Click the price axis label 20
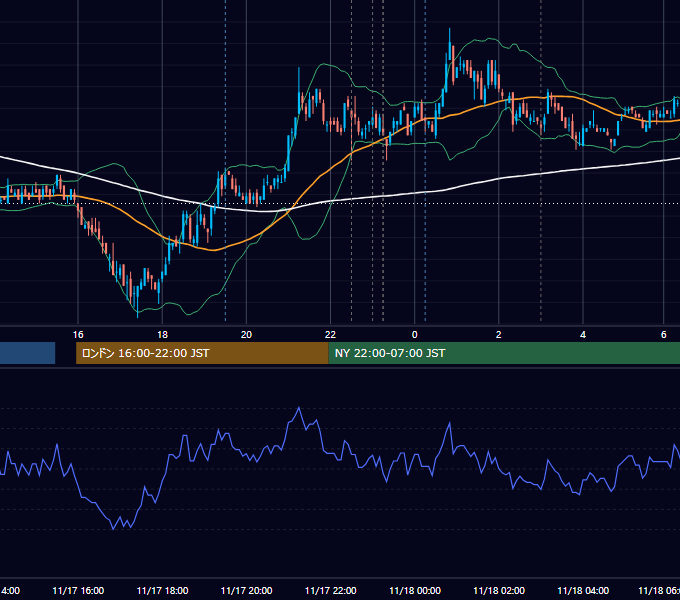680x600 pixels. click(246, 335)
